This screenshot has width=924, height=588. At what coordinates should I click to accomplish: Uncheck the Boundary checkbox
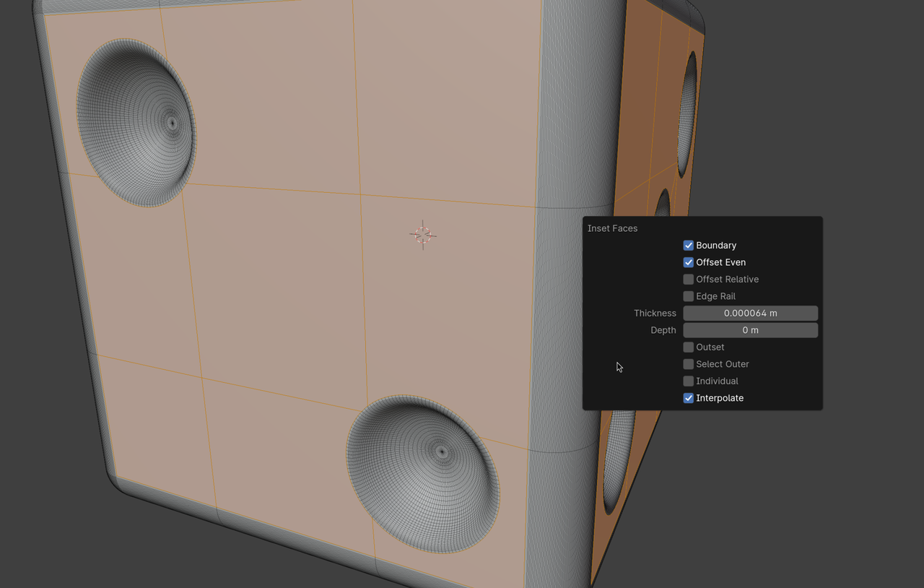(x=688, y=246)
